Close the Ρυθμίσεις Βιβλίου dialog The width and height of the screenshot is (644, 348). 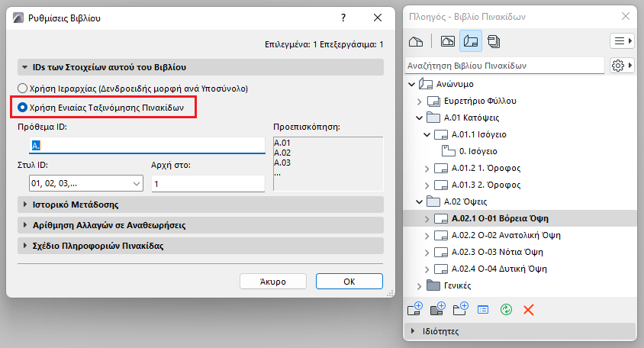pos(378,18)
